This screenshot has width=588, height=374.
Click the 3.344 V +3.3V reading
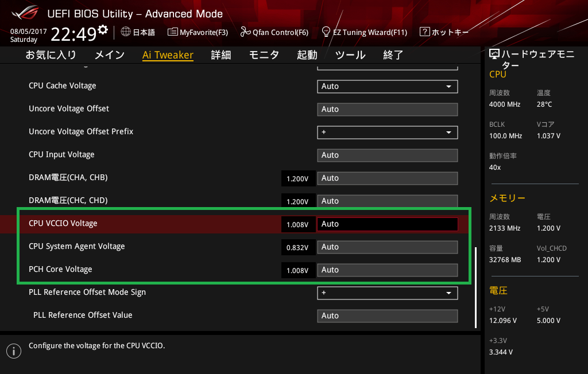[501, 352]
